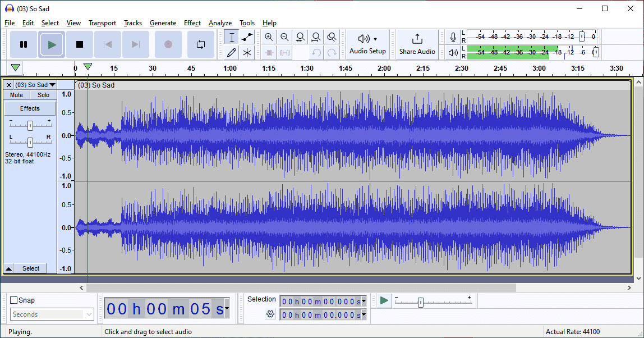Adjust the track pan slider
The height and width of the screenshot is (338, 644).
tap(30, 142)
